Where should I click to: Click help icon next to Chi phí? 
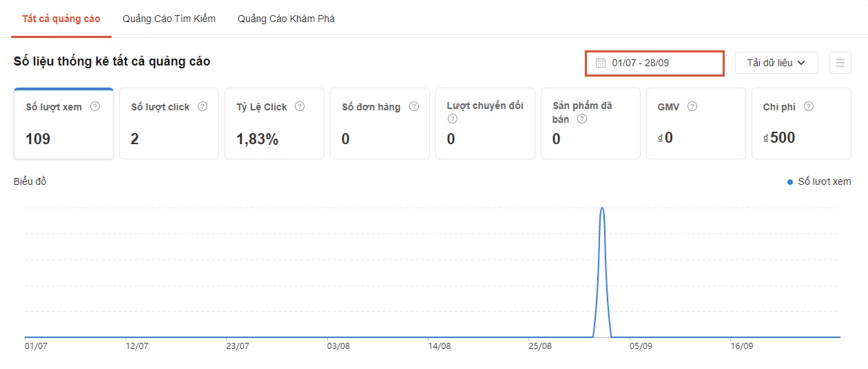coord(809,107)
